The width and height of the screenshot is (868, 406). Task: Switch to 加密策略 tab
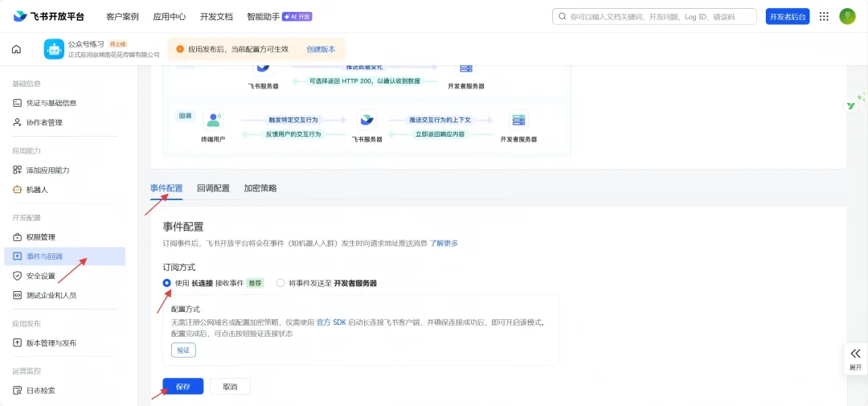[x=260, y=188]
